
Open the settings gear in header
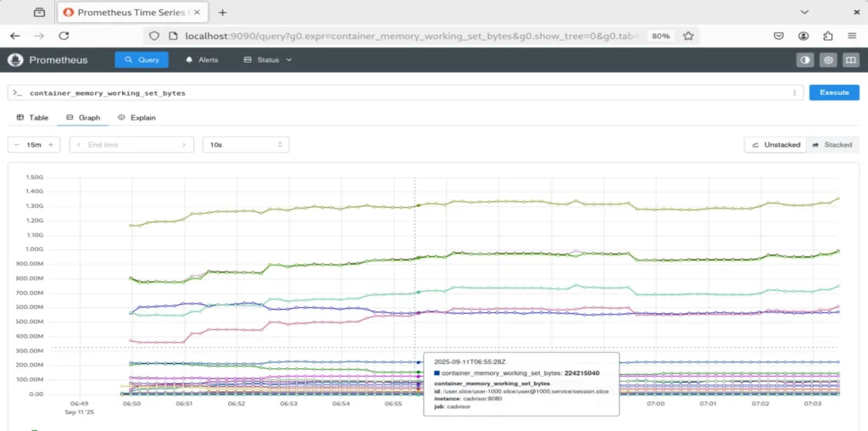[x=828, y=60]
